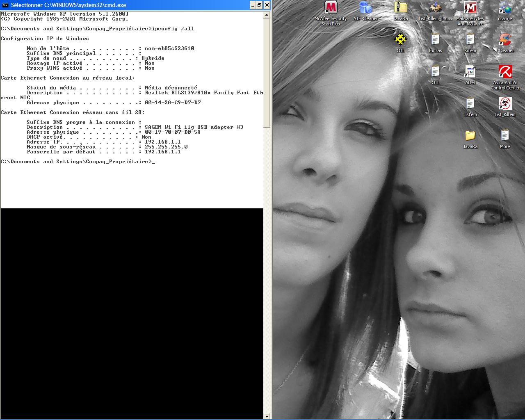Click the 'Passerelle par défaut' line
The width and height of the screenshot is (525, 420).
(x=104, y=152)
